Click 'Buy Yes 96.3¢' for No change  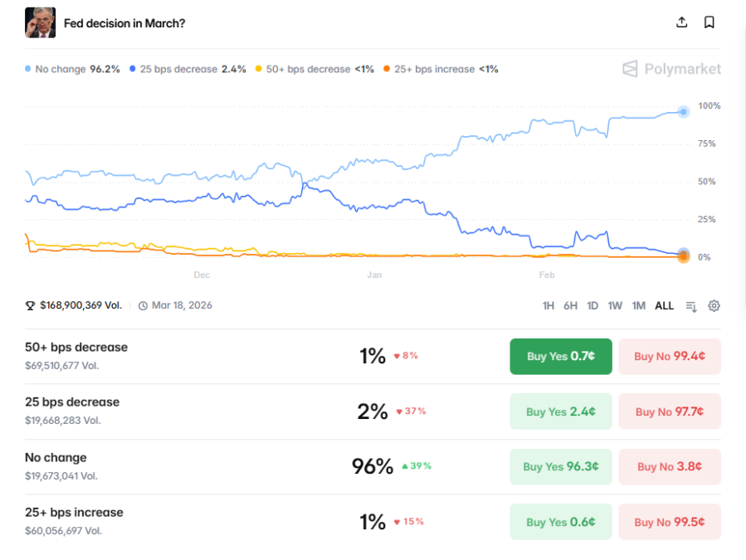(x=560, y=466)
